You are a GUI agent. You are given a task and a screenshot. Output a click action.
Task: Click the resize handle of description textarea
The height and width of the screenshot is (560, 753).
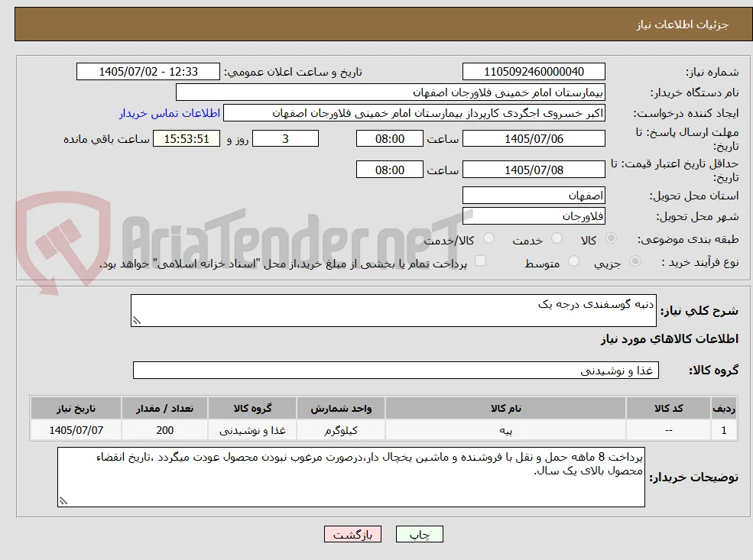(136, 321)
